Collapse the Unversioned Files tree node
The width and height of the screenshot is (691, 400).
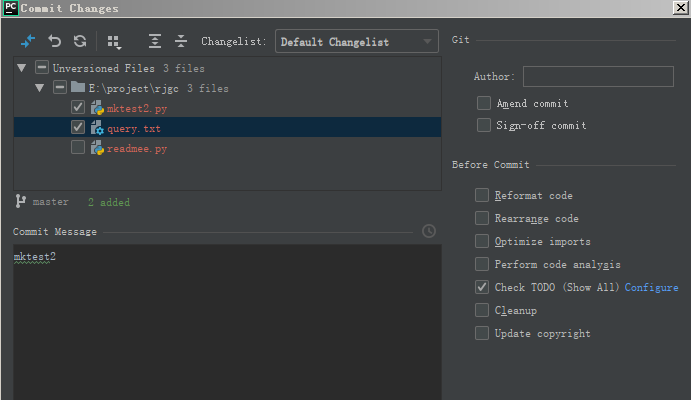pyautogui.click(x=23, y=68)
